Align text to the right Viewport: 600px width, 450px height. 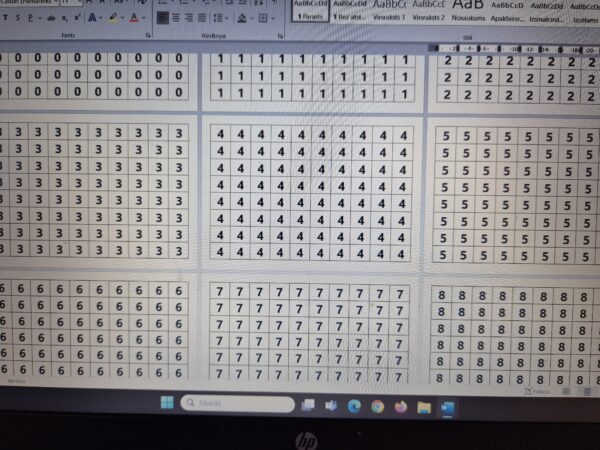coord(188,18)
